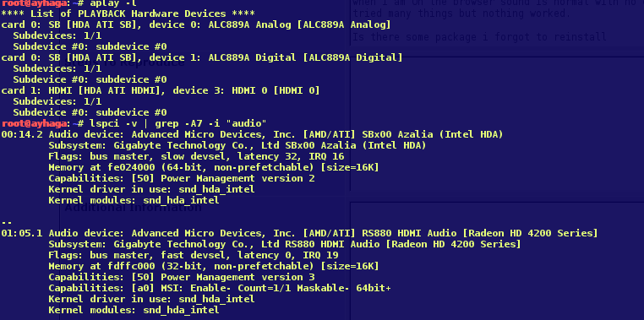Click the ALC889A Analog device line
644x320 pixels.
coord(196,25)
